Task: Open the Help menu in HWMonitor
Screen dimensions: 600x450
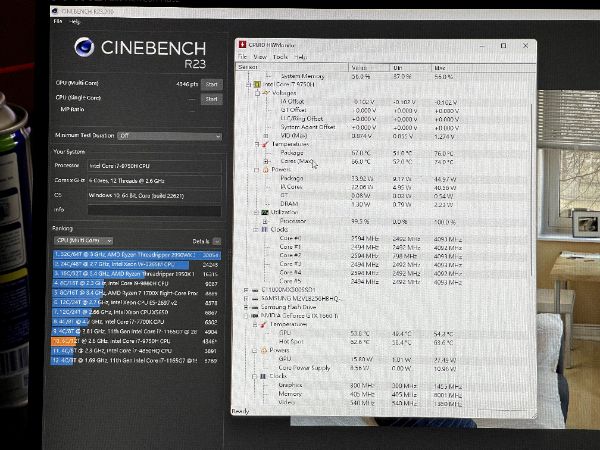Action: 301,57
